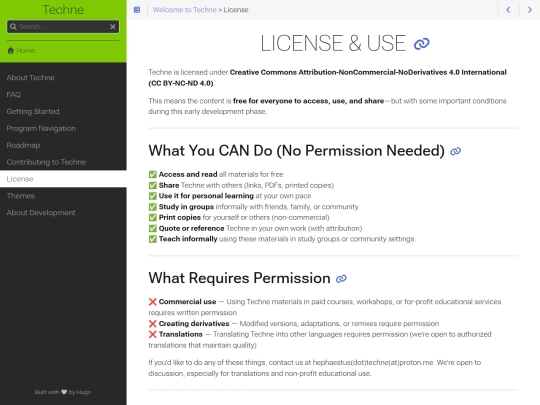Click red X beside Translations

click(153, 334)
